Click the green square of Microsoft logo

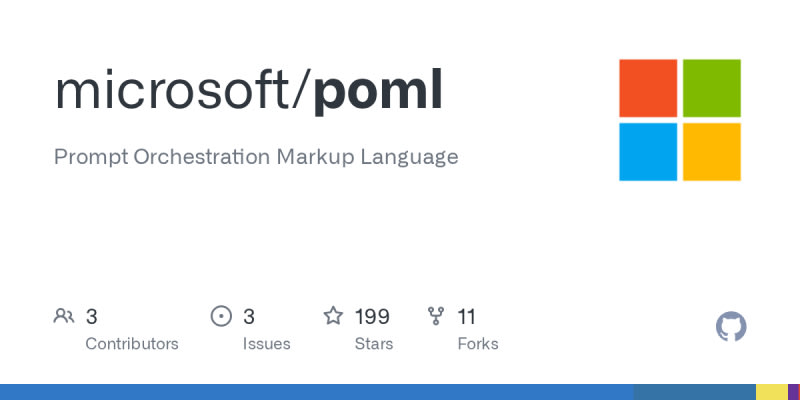click(x=712, y=88)
